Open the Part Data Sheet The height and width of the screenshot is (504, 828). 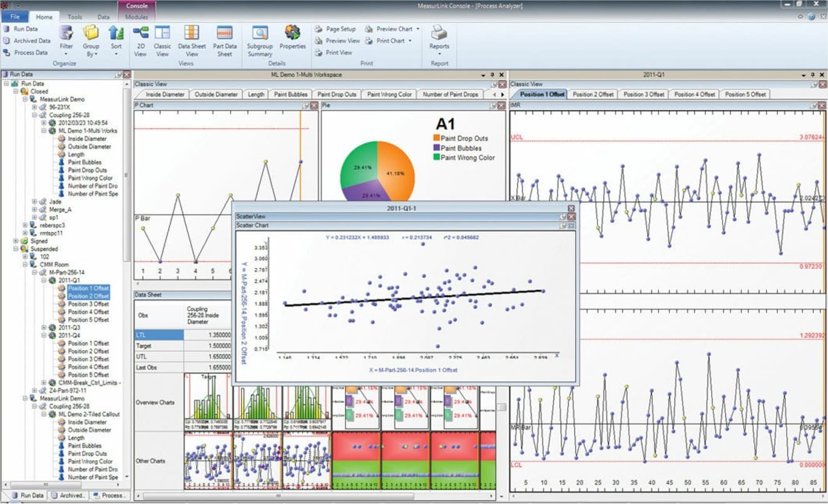coord(225,41)
